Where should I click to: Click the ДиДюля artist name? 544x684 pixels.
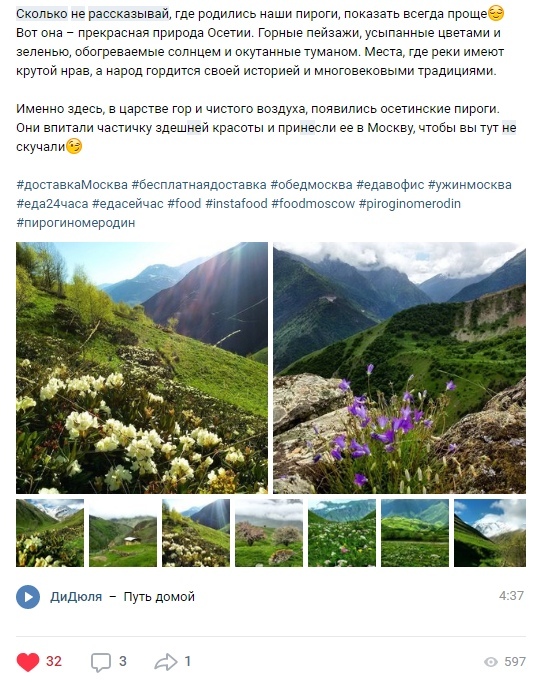pyautogui.click(x=76, y=597)
